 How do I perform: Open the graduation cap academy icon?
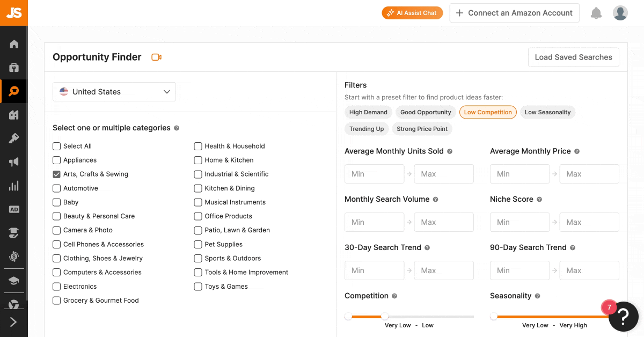(x=14, y=281)
